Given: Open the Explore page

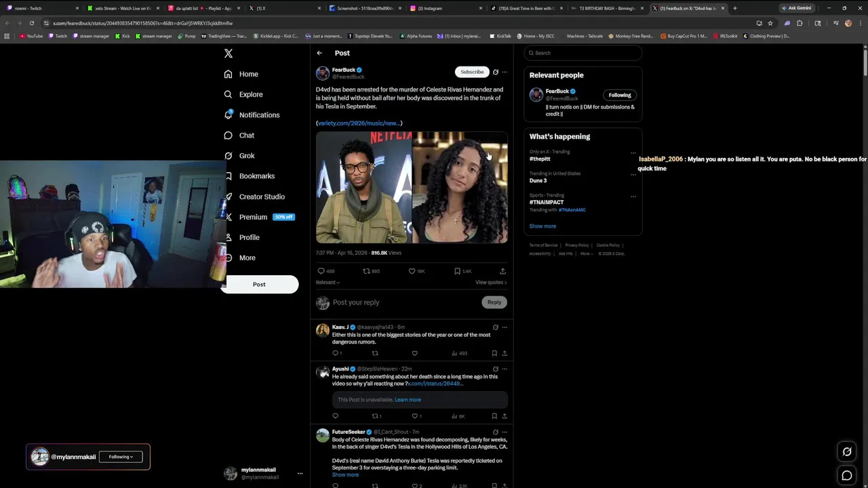Looking at the screenshot, I should 243,94.
